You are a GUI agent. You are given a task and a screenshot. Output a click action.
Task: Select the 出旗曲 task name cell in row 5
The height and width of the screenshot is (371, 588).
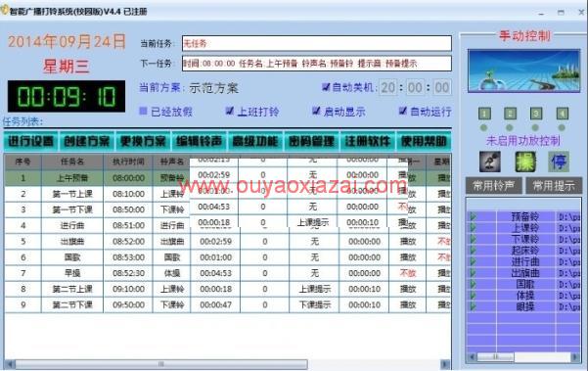[72, 242]
